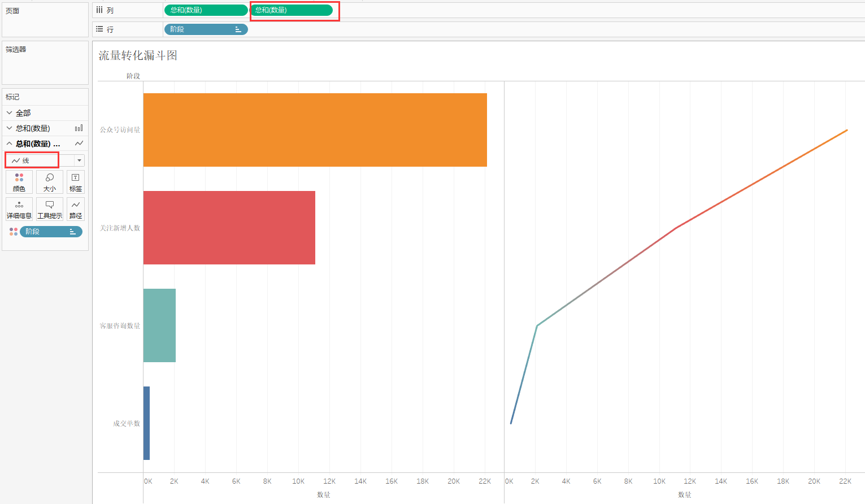
Task: Open the 大小 size button
Action: pos(50,182)
